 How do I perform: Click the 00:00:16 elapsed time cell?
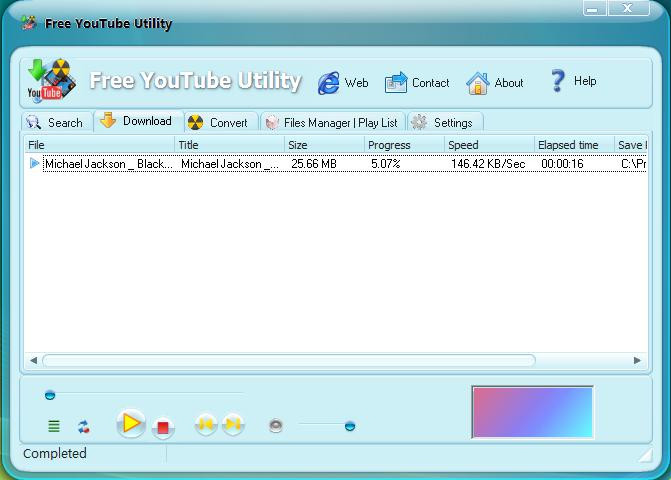tap(562, 164)
